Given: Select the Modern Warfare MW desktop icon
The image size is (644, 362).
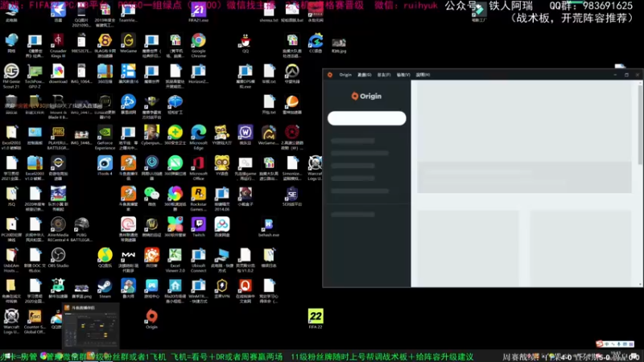Looking at the screenshot, I should [128, 260].
